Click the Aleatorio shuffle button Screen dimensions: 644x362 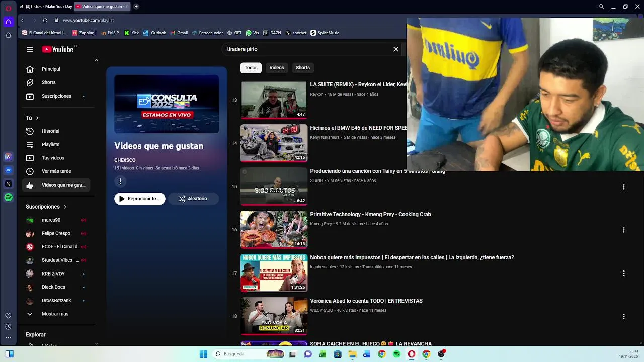pyautogui.click(x=193, y=199)
